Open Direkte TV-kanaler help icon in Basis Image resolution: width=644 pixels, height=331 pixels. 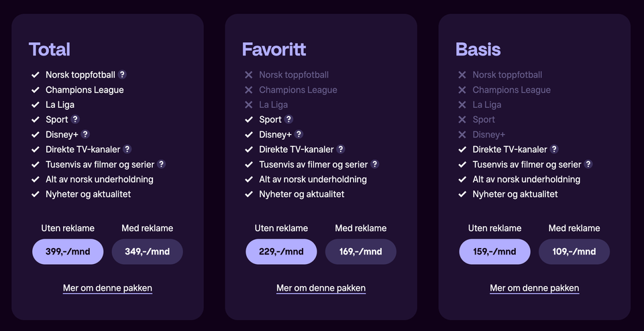(x=554, y=149)
